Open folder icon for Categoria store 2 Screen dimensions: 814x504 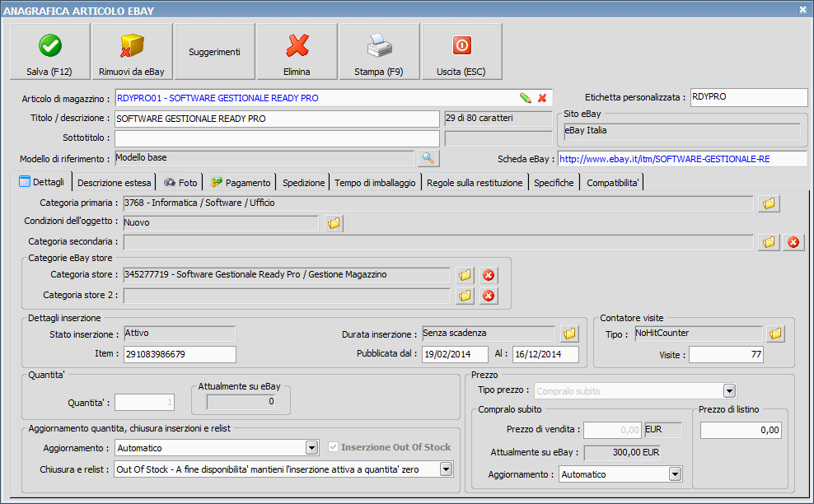tap(465, 296)
